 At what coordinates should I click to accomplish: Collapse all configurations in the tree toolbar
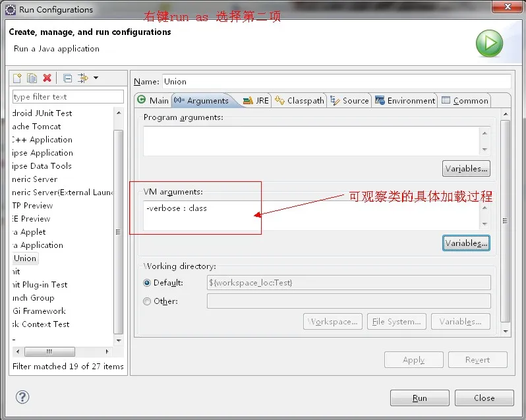pos(67,78)
